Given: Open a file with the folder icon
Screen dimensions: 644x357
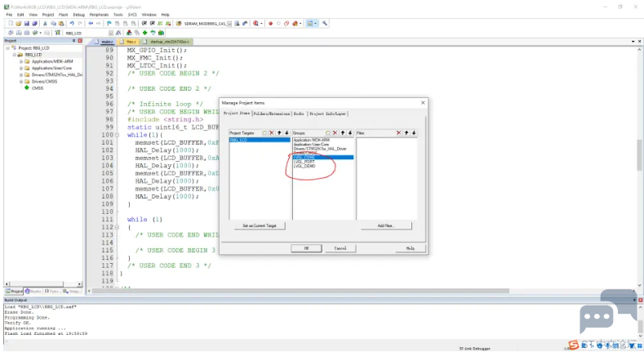Looking at the screenshot, I should [19, 24].
